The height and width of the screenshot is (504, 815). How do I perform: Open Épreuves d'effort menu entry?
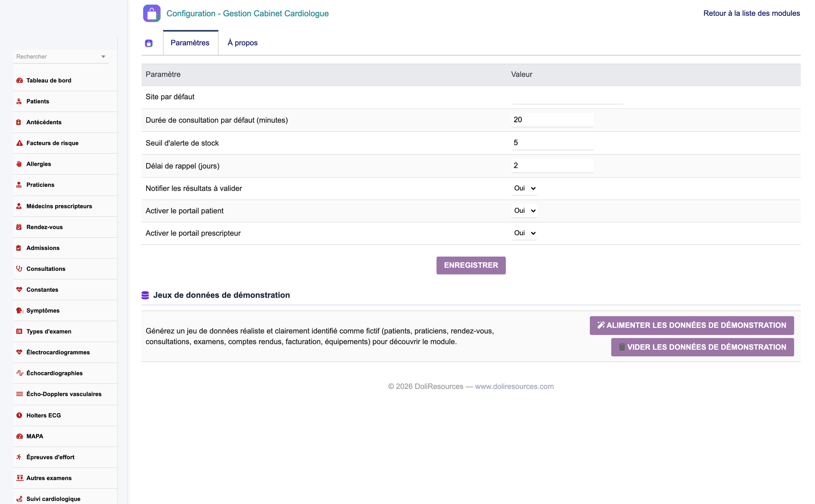click(51, 458)
